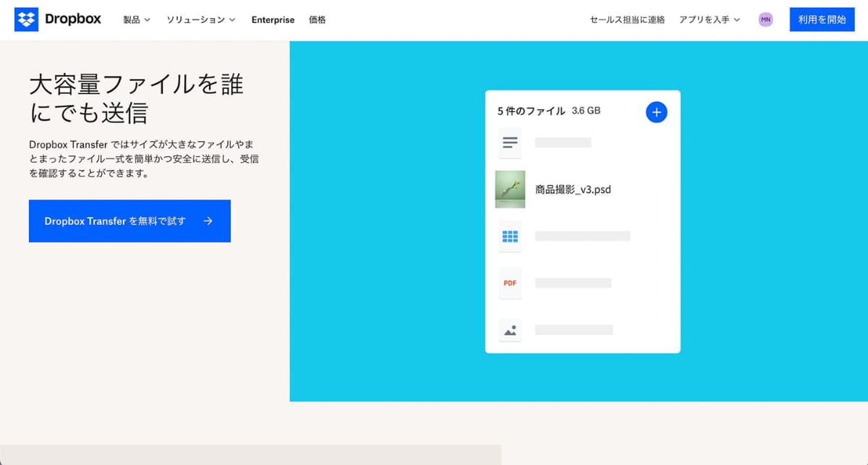This screenshot has width=868, height=465.
Task: Click the 大容量ファイルを誰にでも送信 heading
Action: 137,99
